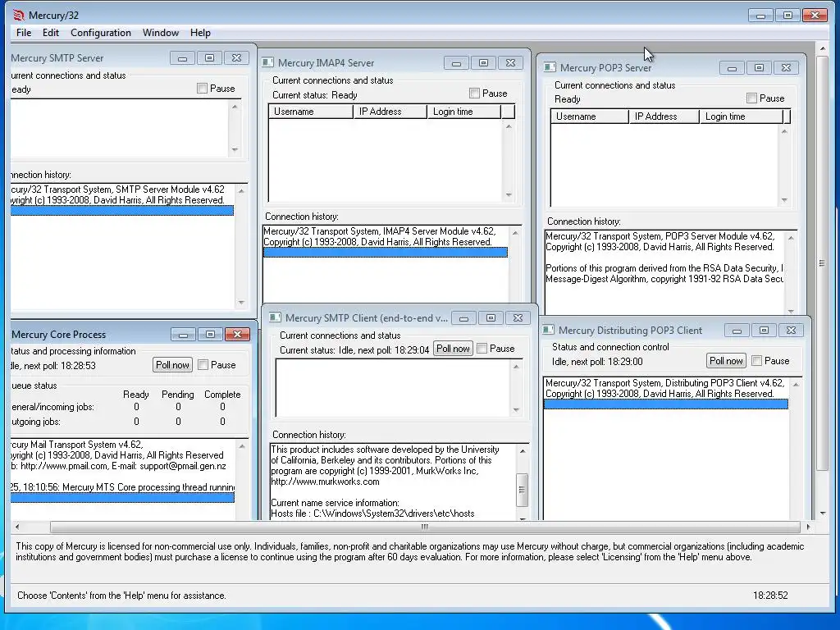Minimize the Mercury POP3 Server window
Image resolution: width=840 pixels, height=630 pixels.
click(732, 68)
